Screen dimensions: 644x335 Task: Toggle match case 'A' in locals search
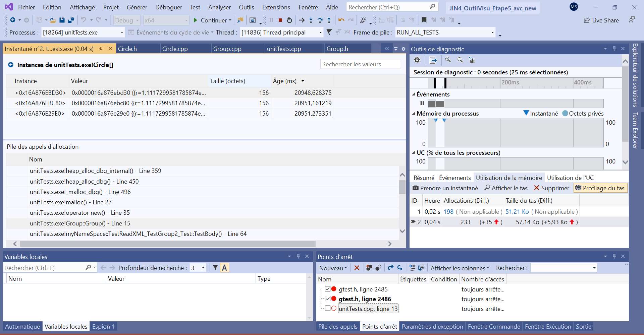pos(224,268)
